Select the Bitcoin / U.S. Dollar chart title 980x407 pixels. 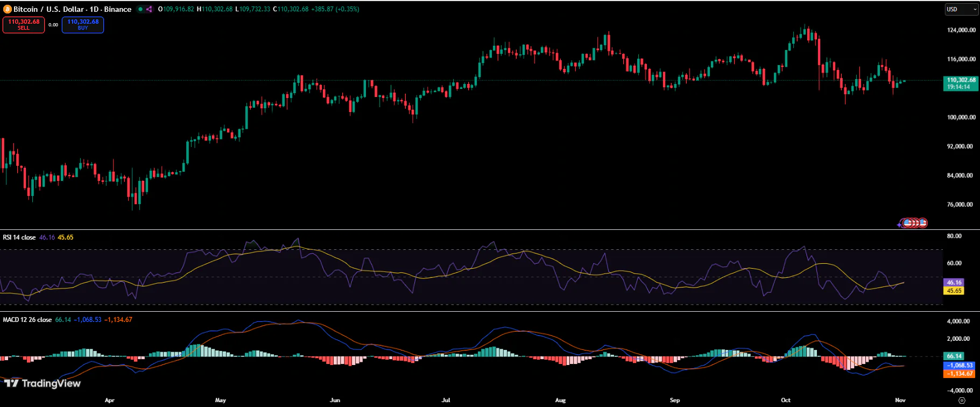[x=72, y=9]
